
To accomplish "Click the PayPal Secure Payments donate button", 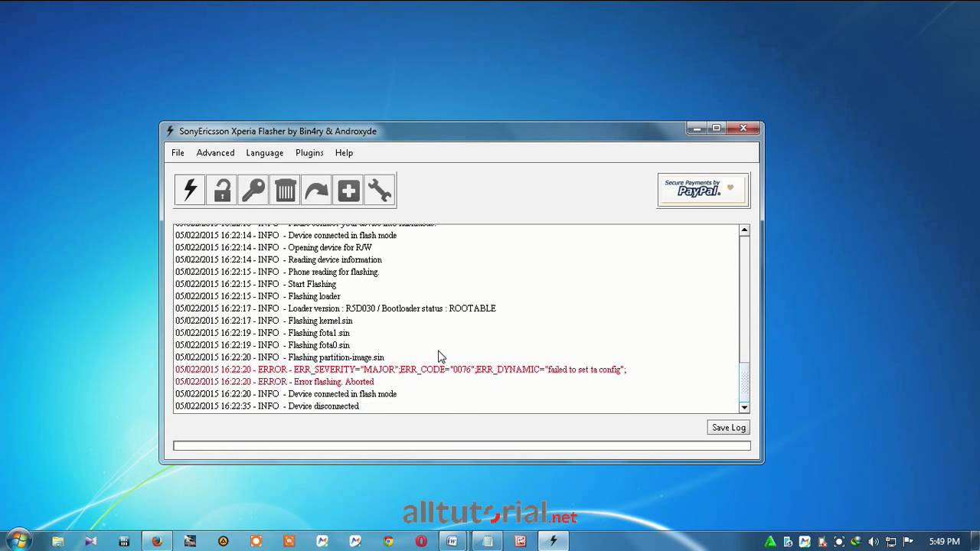I will point(704,191).
